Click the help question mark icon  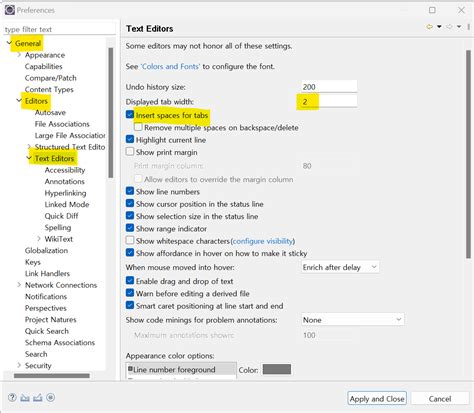pos(12,397)
